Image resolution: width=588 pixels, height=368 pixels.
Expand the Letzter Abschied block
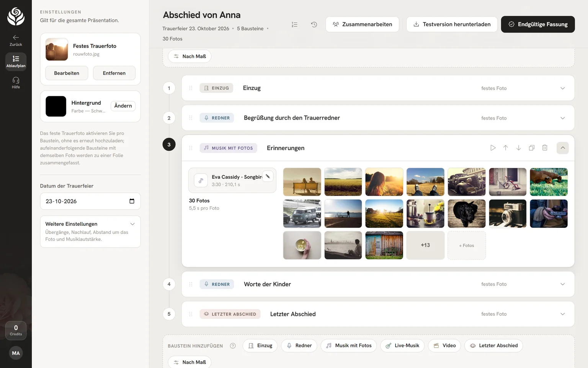pos(563,314)
